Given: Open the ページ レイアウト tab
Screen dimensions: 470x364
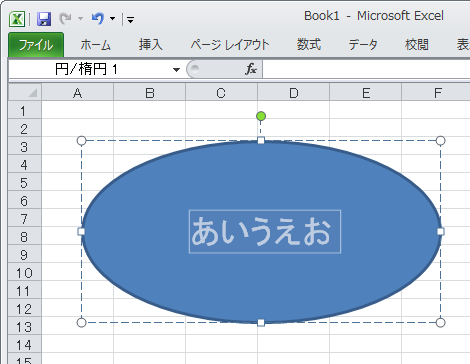Looking at the screenshot, I should [x=230, y=45].
